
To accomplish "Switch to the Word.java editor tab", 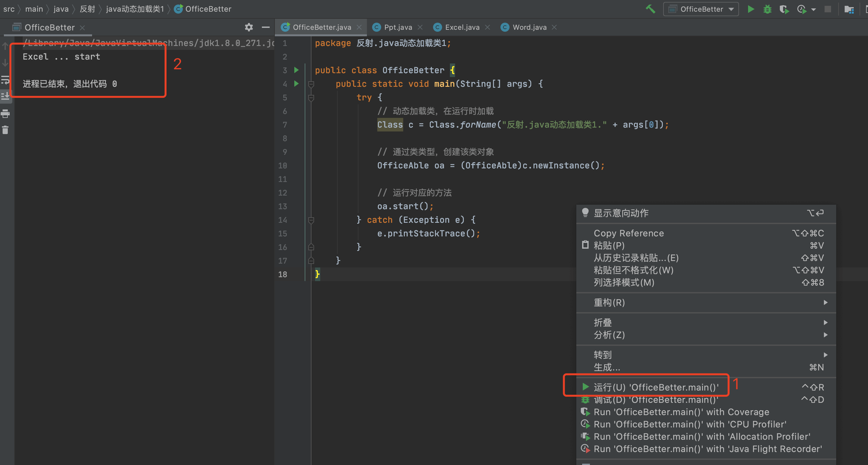I will (529, 27).
